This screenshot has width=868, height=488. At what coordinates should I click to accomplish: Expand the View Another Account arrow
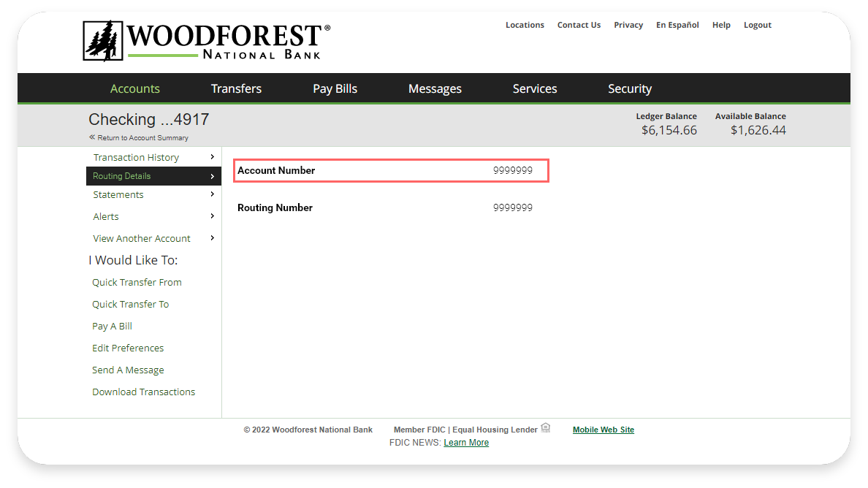213,238
